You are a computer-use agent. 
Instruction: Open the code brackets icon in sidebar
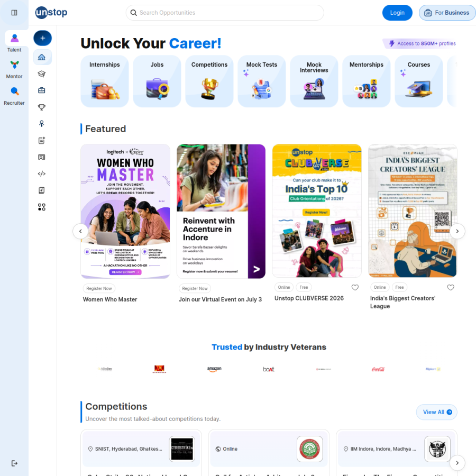(42, 173)
